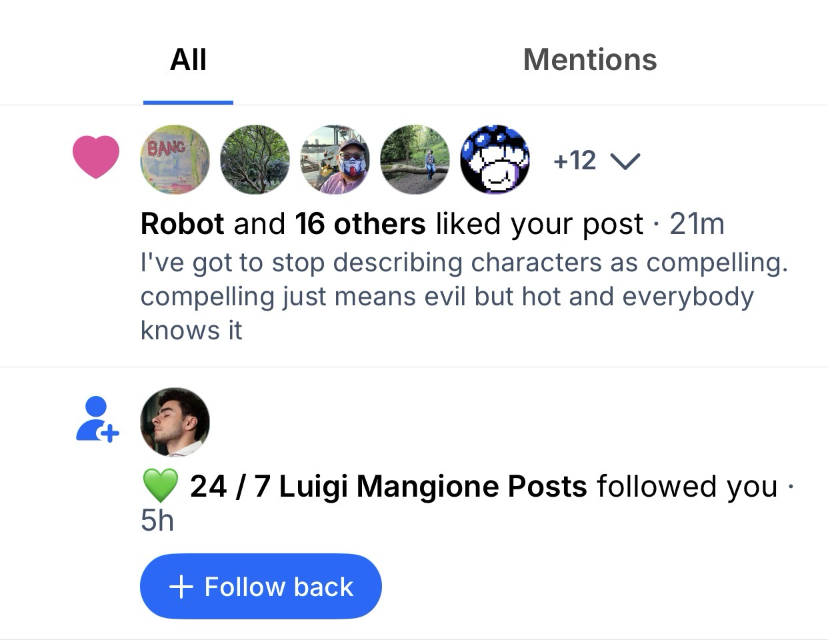828x644 pixels.
Task: Click the "16 others" text
Action: [x=360, y=224]
